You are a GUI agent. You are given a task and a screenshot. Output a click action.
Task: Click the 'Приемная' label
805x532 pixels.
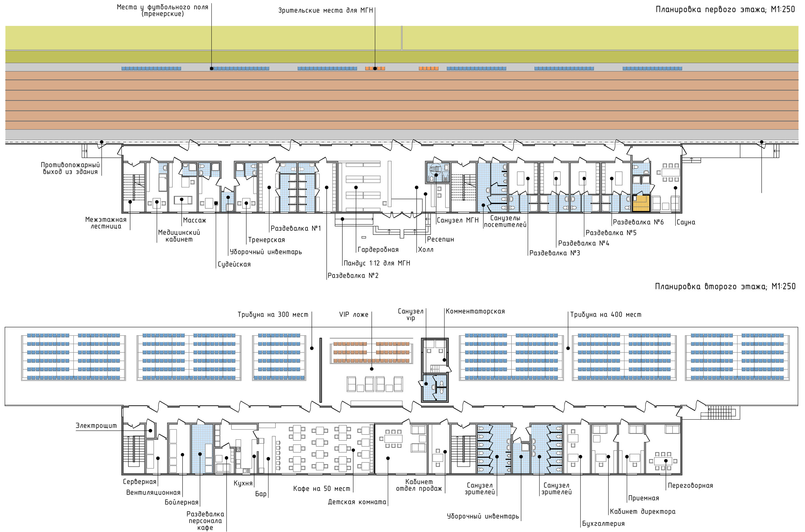643,499
